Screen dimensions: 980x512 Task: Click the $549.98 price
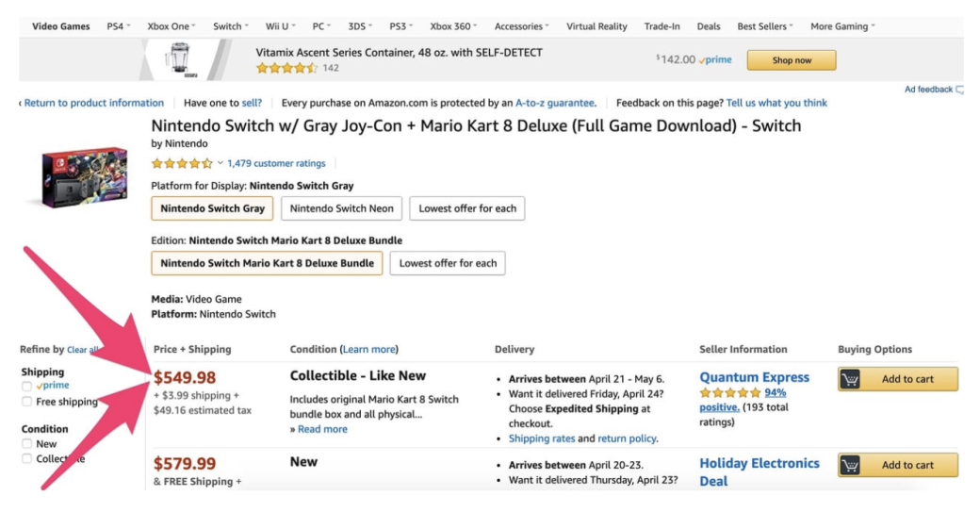click(185, 377)
